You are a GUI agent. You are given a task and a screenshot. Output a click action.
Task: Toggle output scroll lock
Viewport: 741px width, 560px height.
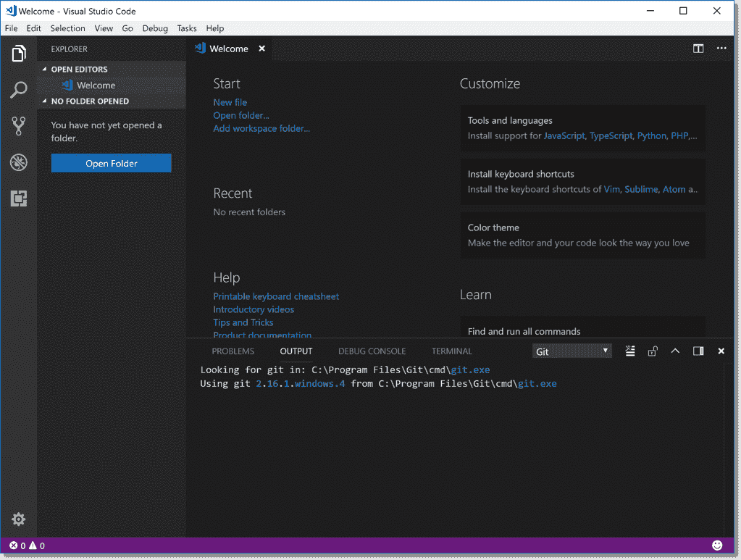coord(653,351)
